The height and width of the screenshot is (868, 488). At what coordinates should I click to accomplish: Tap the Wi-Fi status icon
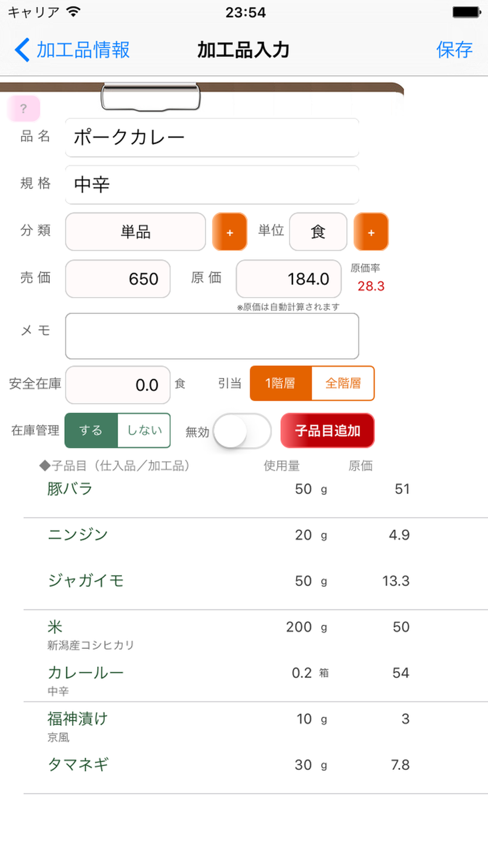click(73, 12)
